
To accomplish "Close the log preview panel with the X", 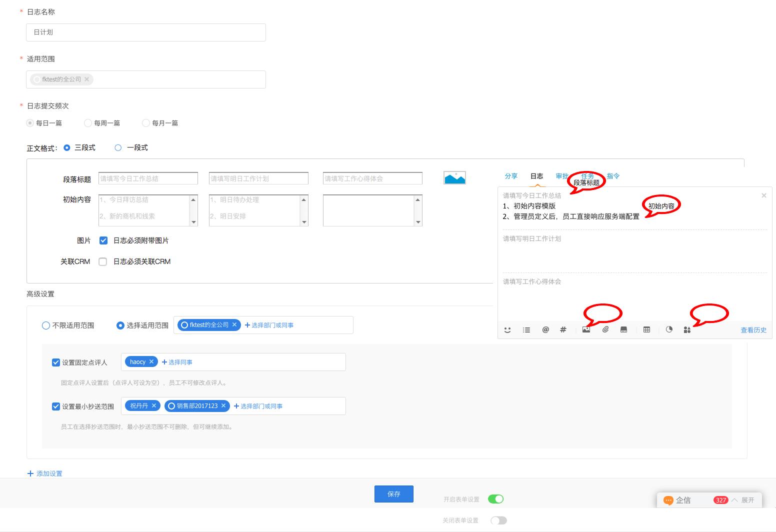I will 764,195.
